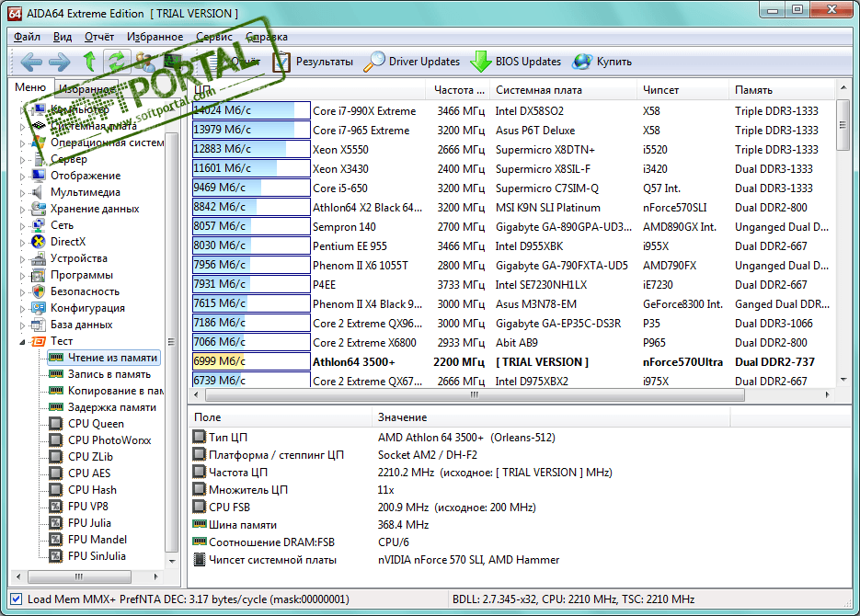
Task: Click the memory icon beside Запись в память
Action: (x=56, y=374)
